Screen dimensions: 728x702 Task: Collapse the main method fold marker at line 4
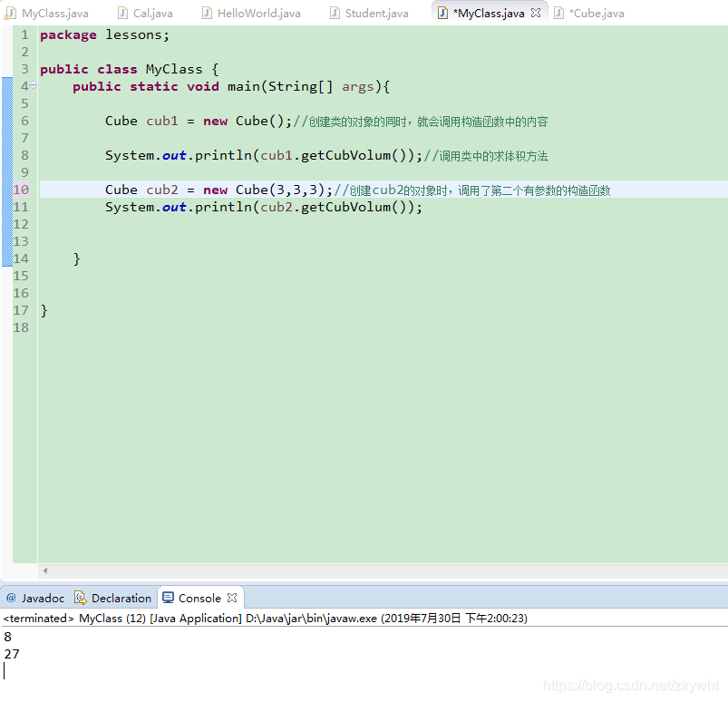pyautogui.click(x=34, y=85)
